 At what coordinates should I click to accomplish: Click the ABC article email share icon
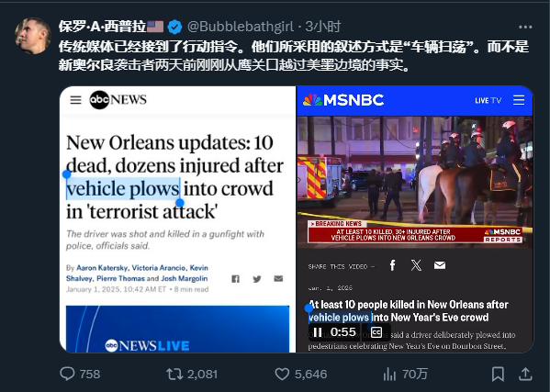tap(278, 279)
